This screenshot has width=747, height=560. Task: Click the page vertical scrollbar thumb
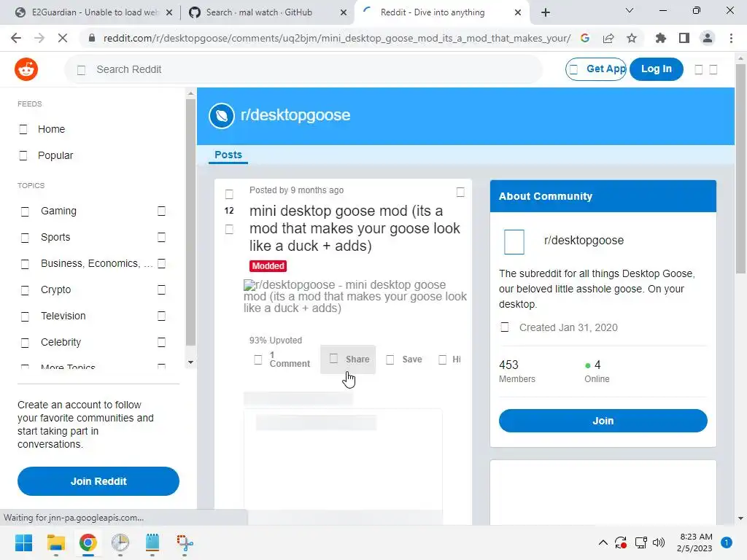click(740, 168)
